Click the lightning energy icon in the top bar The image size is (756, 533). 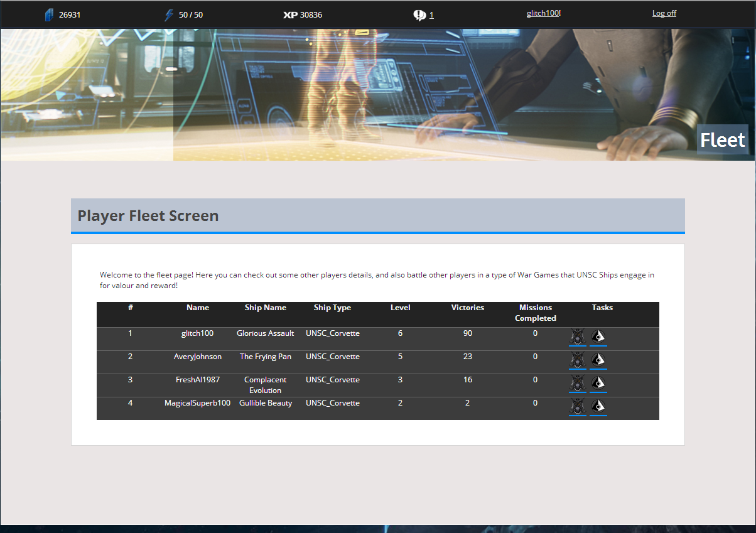169,15
